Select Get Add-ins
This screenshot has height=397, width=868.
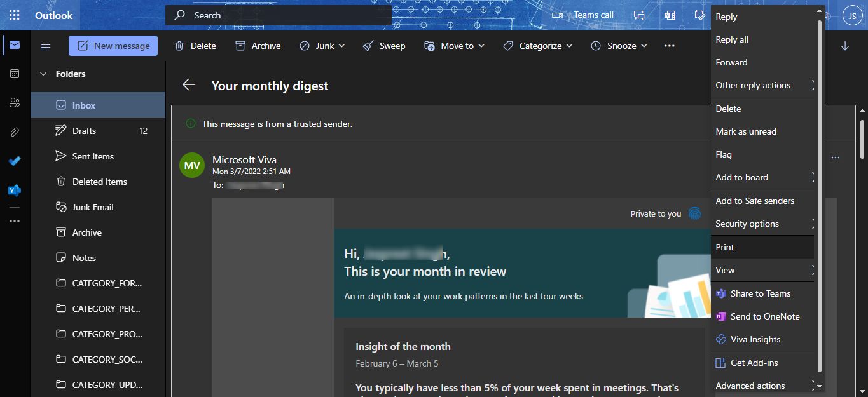762,363
